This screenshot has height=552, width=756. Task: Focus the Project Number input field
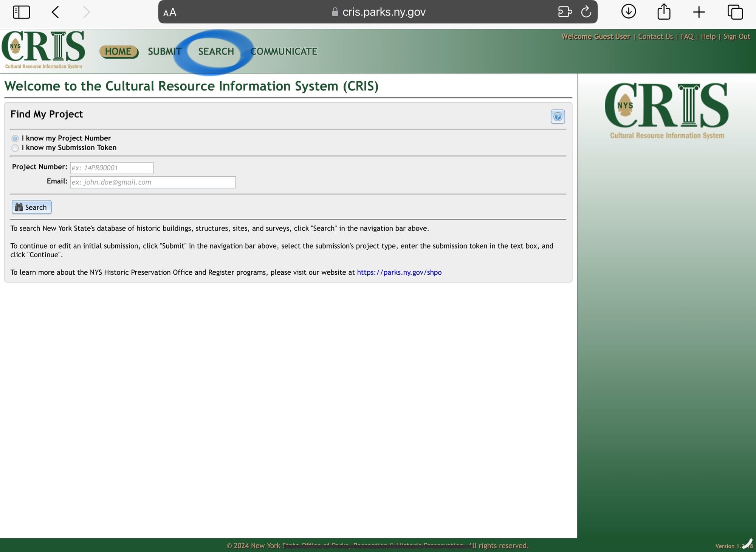pyautogui.click(x=112, y=168)
